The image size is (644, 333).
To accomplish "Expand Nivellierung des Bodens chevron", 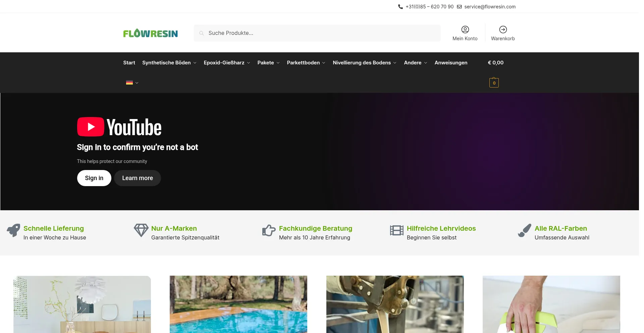I will pos(395,63).
